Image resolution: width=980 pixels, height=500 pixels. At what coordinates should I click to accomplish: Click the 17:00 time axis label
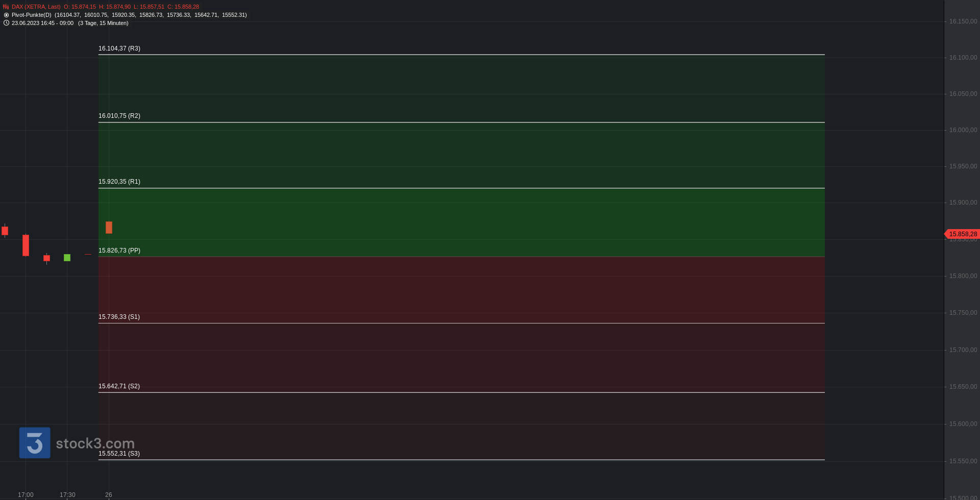(26, 495)
